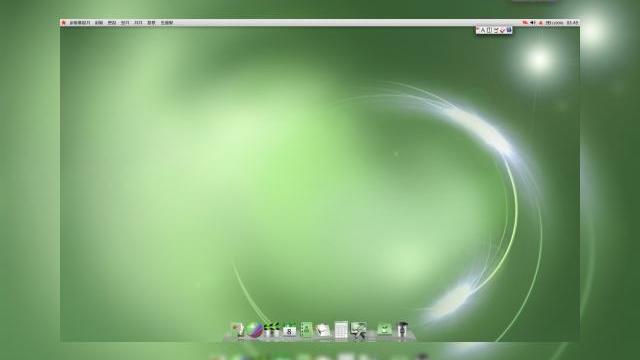
Task: Open the green address book in the dock
Action: point(306,330)
